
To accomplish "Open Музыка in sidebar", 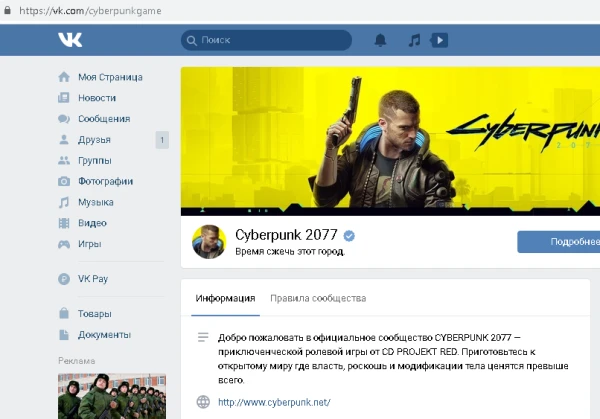I will tap(96, 202).
